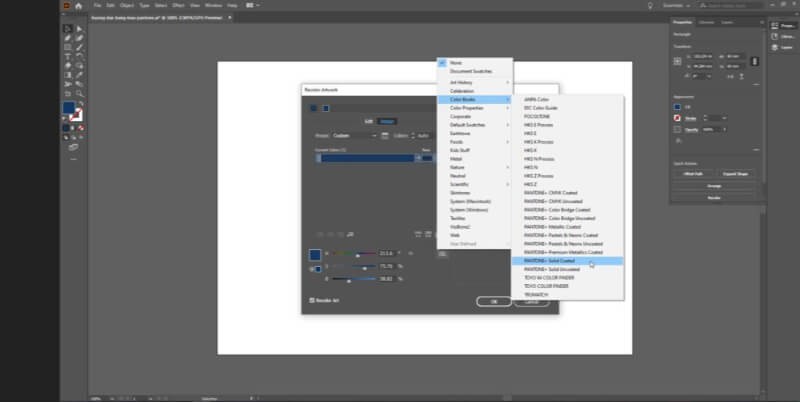The height and width of the screenshot is (402, 800).
Task: Click the Illustrator Home icon
Action: point(78,5)
